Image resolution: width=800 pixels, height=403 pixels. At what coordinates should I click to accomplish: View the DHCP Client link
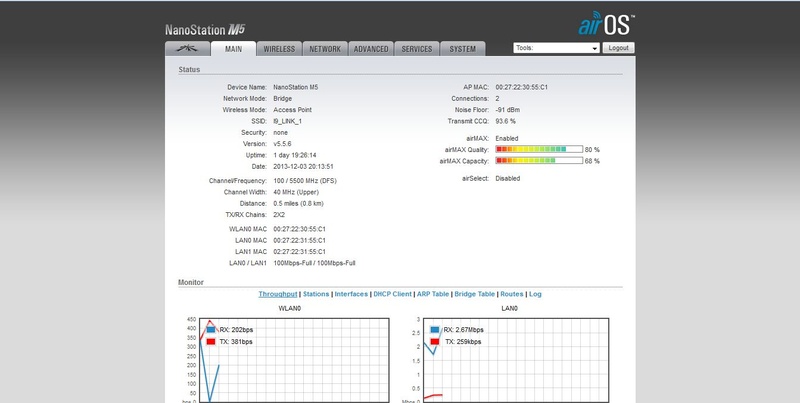point(392,294)
